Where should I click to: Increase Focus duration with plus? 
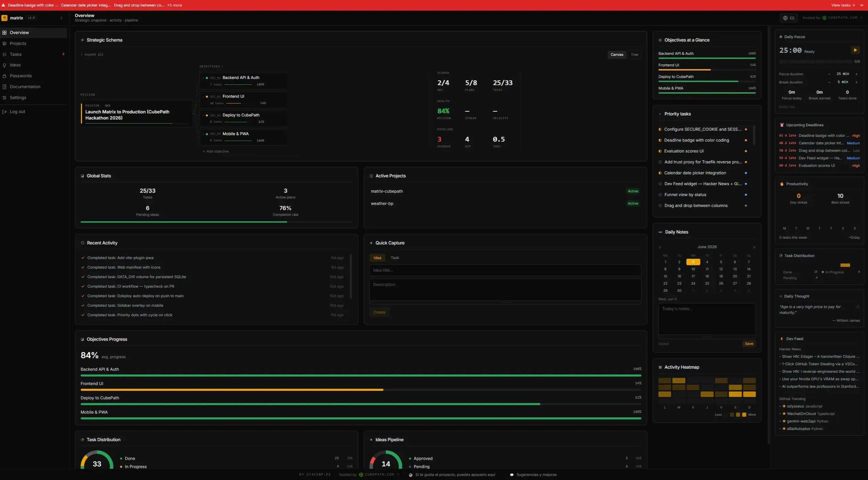coord(856,74)
